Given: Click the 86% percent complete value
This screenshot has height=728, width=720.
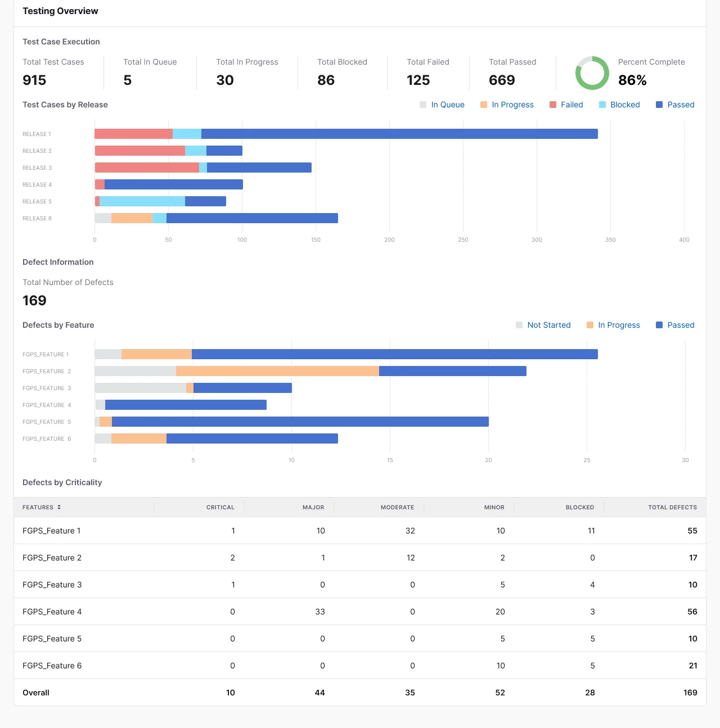Looking at the screenshot, I should coord(632,80).
